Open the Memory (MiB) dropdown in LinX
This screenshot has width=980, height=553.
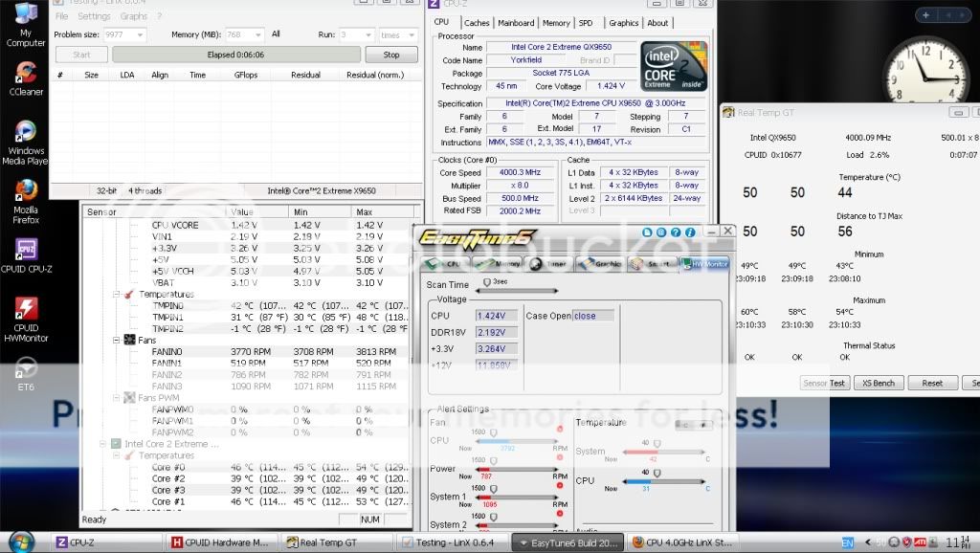click(256, 34)
